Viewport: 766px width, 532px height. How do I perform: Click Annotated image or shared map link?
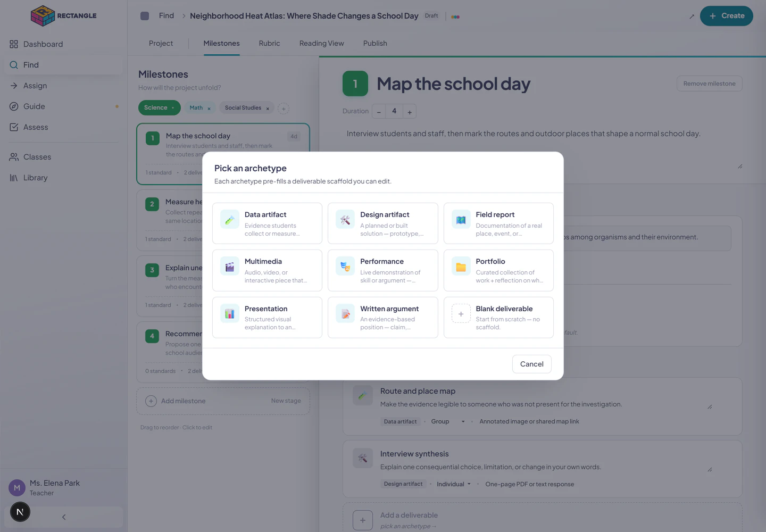click(x=529, y=421)
